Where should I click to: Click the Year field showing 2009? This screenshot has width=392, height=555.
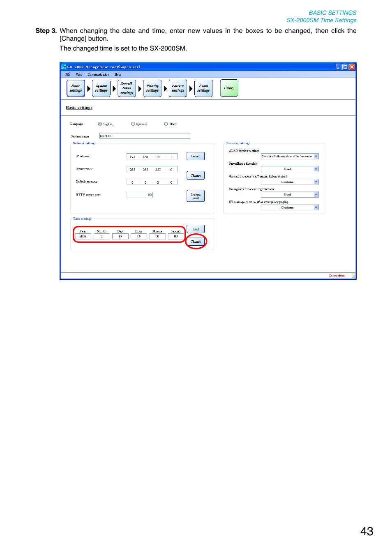pos(83,237)
